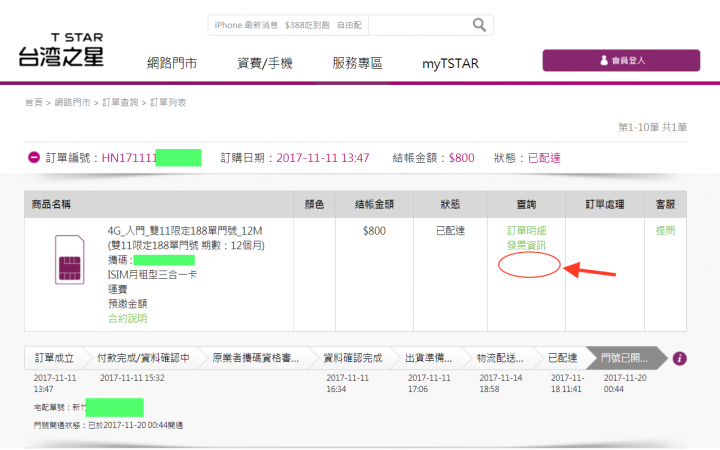The image size is (720, 450).
Task: Click the 2017-11-20 00:44 activation timestamp
Action: click(x=625, y=383)
